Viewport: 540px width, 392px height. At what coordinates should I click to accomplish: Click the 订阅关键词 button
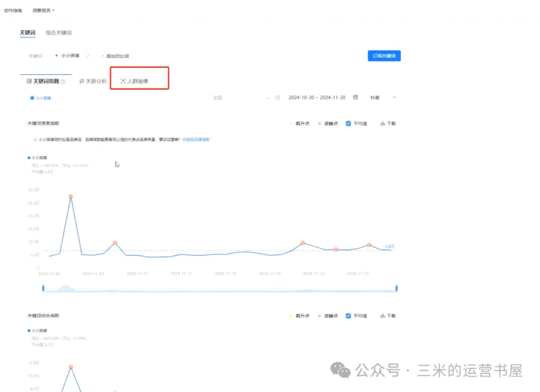coord(384,55)
